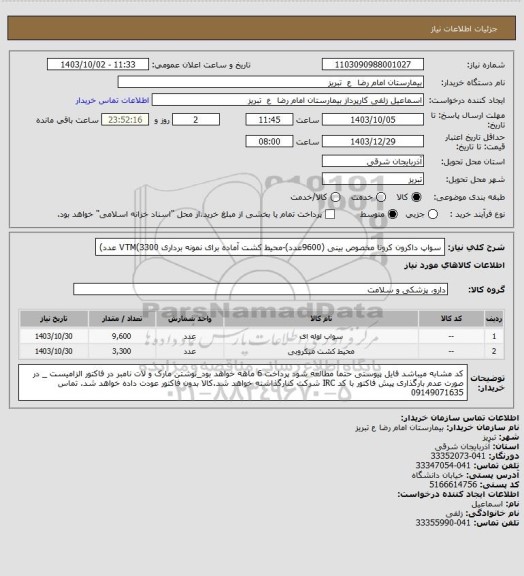The height and width of the screenshot is (576, 524).
Task: Select the سواپ لوله ای item name cell
Action: click(321, 336)
